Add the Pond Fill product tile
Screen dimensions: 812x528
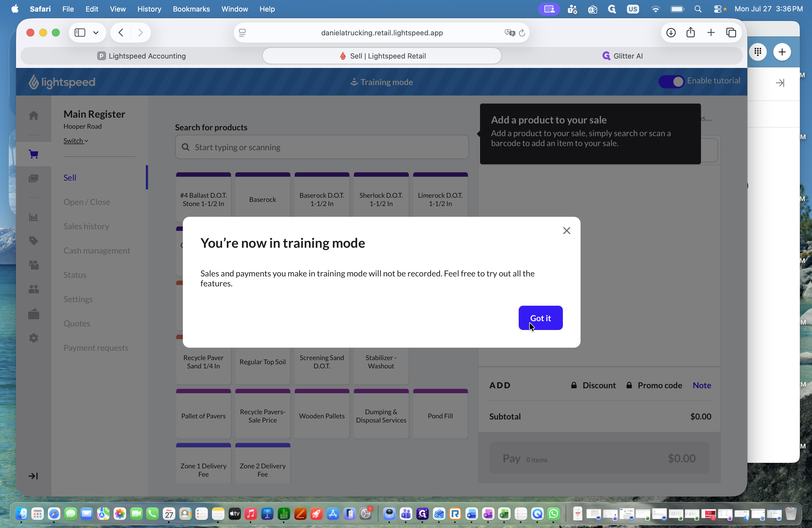(440, 414)
